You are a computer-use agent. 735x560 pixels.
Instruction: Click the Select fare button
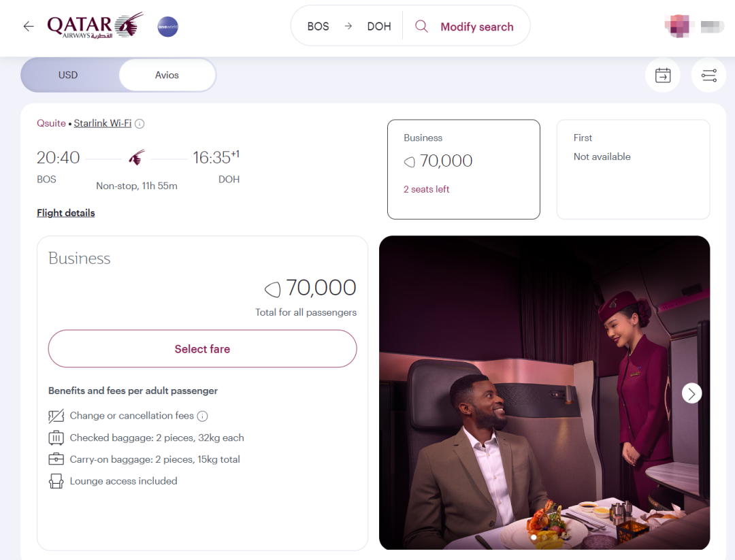[202, 349]
